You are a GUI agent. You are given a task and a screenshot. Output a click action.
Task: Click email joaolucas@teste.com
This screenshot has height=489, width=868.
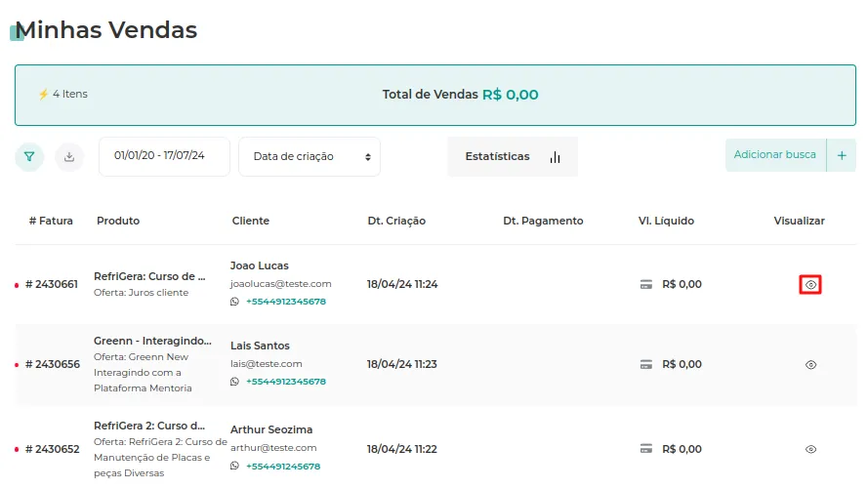click(x=280, y=284)
